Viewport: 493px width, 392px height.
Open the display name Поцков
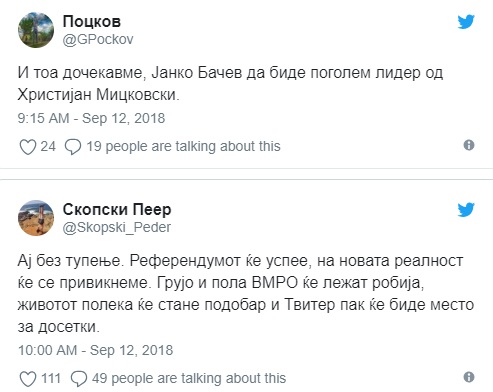click(x=92, y=22)
